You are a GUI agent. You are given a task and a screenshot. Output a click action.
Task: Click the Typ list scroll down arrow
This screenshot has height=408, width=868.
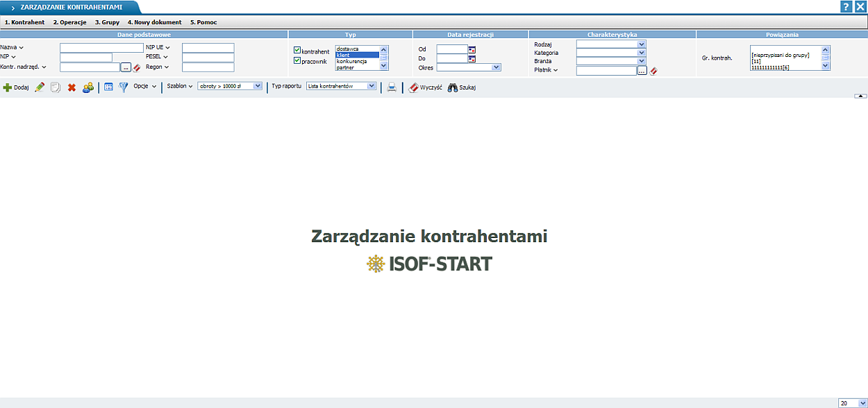pyautogui.click(x=384, y=66)
